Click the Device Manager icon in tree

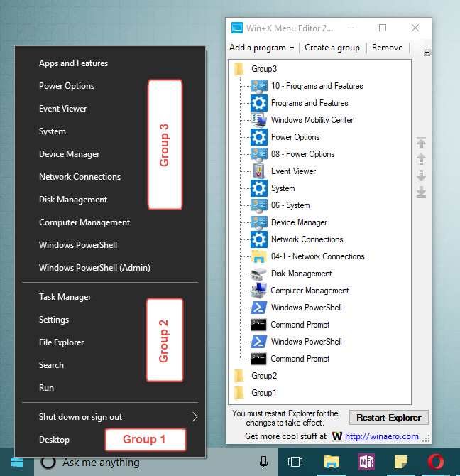(258, 222)
